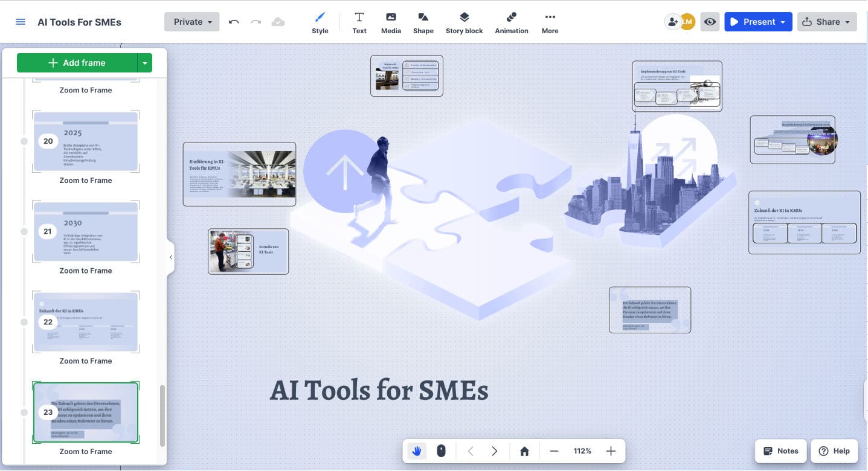Click the Undo arrow

click(234, 21)
